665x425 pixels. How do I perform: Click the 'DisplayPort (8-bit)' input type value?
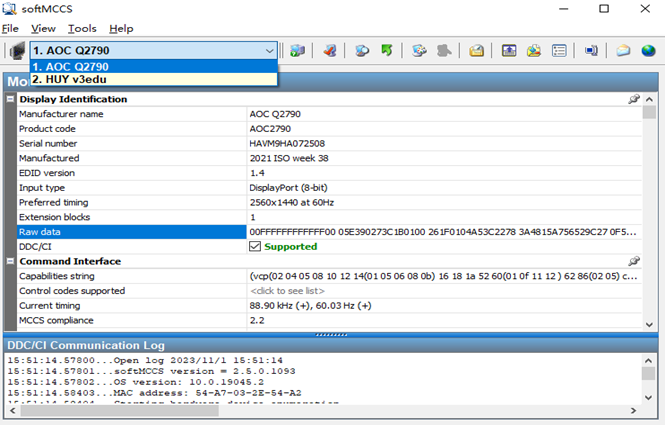coord(288,187)
